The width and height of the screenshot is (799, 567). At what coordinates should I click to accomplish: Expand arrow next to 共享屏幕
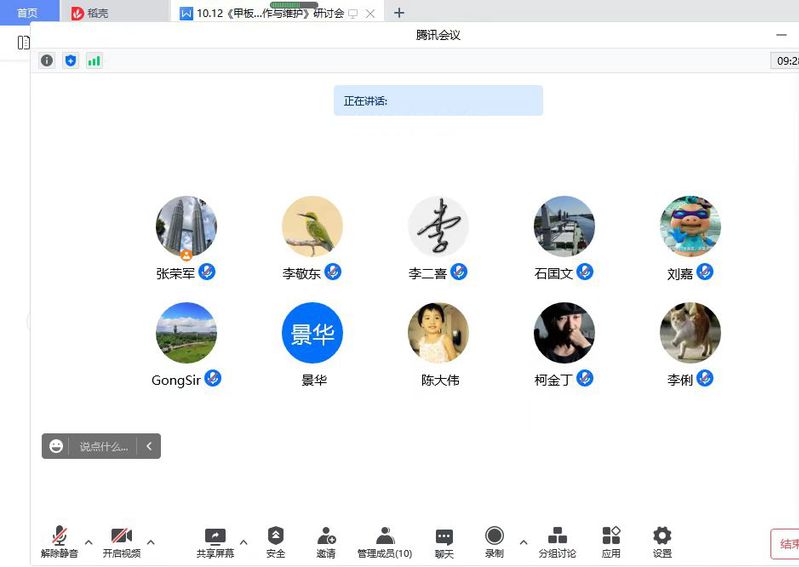tap(243, 543)
